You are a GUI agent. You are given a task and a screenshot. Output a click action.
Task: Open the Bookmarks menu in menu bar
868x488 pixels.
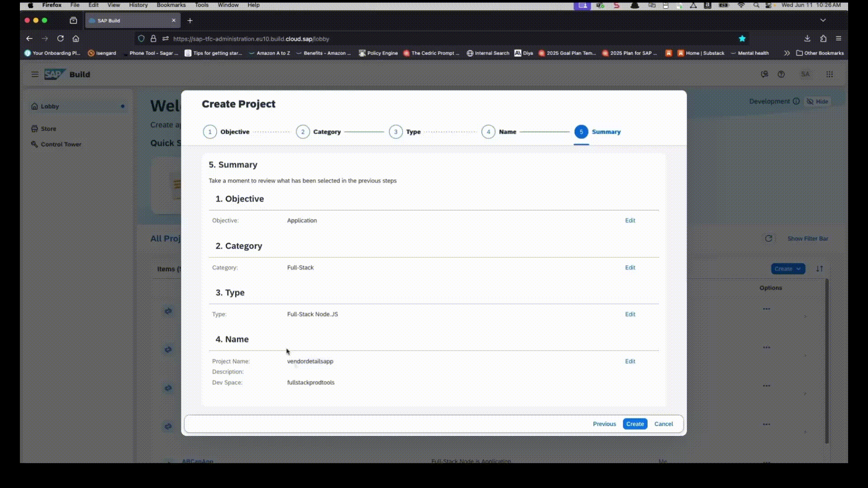click(x=171, y=5)
